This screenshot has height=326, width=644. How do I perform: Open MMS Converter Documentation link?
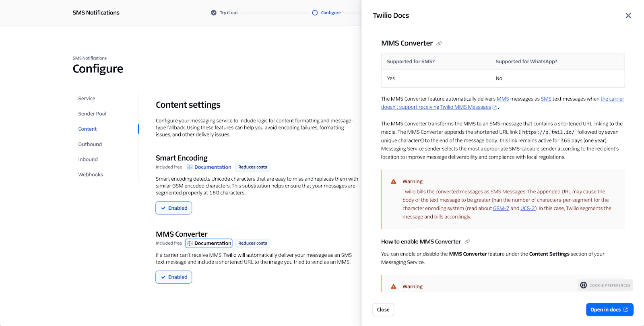(x=209, y=243)
